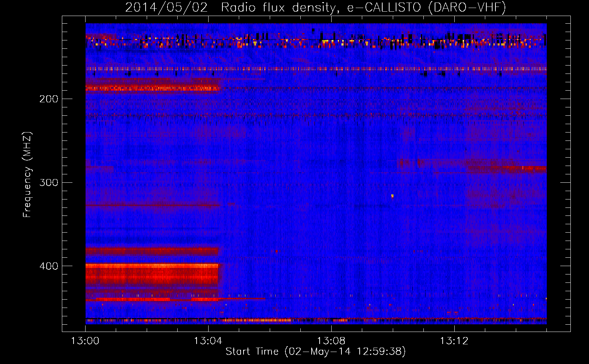Click the red emission streak near 280 MHz after 13:12
The width and height of the screenshot is (589, 364).
[x=507, y=169]
